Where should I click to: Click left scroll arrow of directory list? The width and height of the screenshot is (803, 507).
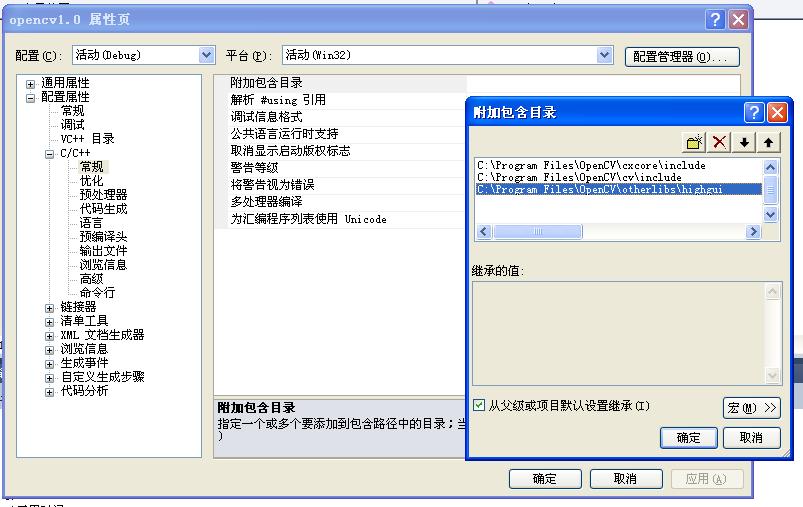[x=484, y=231]
